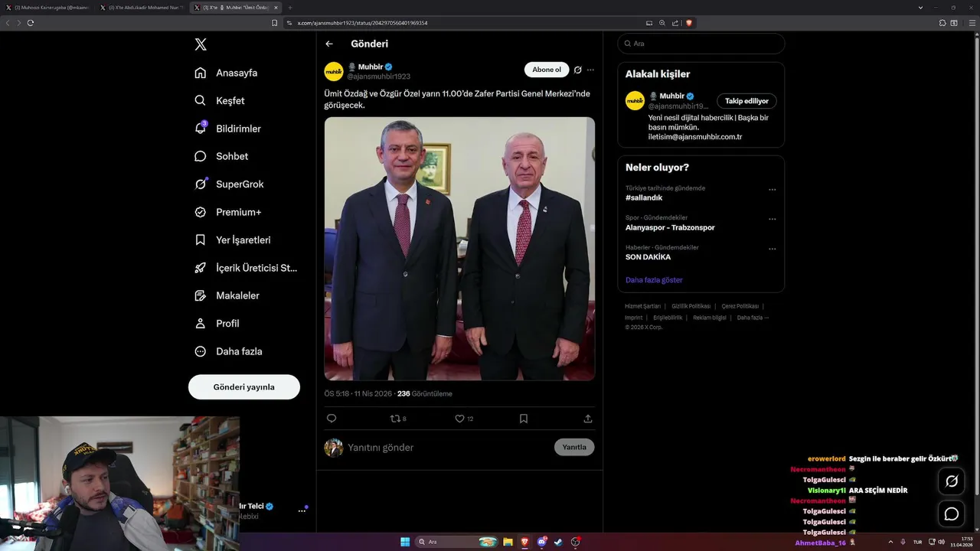Switch to Abdulkadir Mohamed Nur tab
This screenshot has height=551, width=980.
(x=142, y=8)
